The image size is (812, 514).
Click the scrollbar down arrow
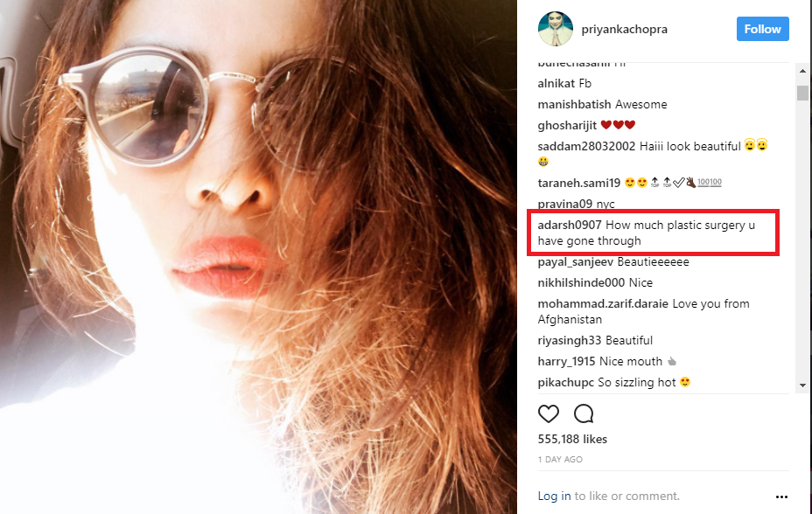[x=802, y=385]
